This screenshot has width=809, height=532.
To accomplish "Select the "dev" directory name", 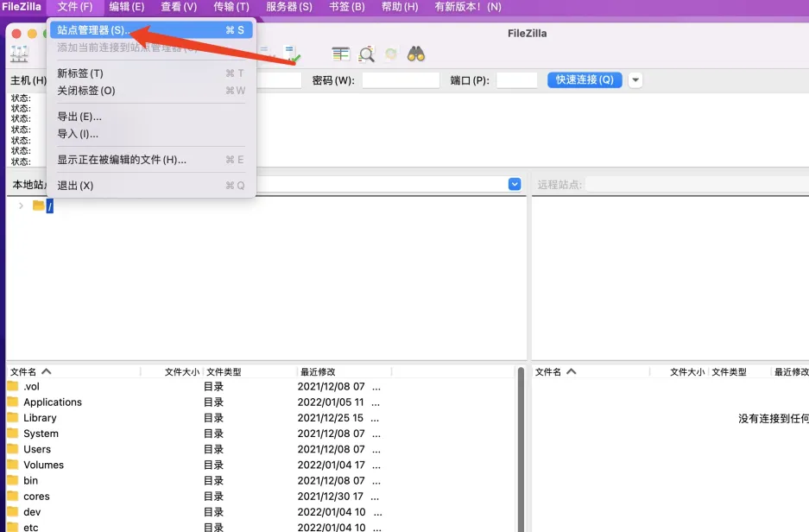I will [32, 512].
